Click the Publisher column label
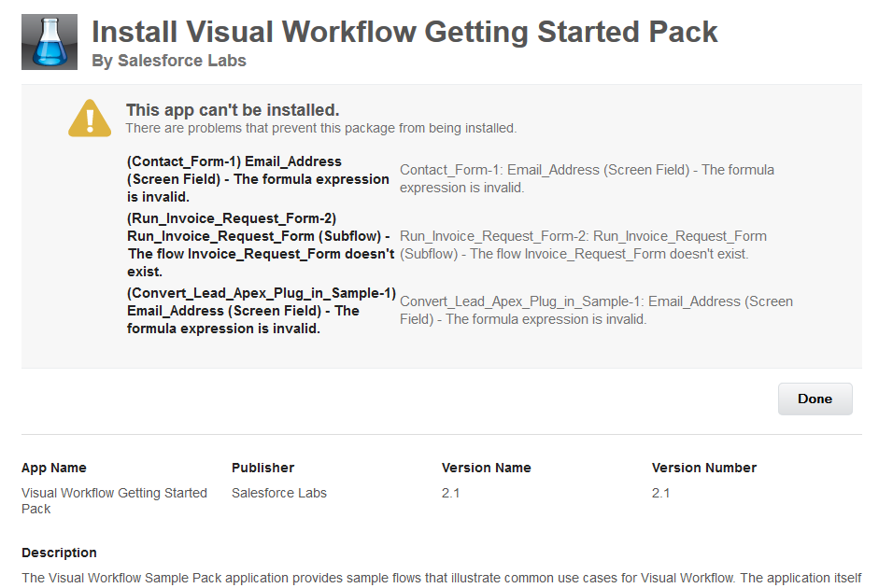This screenshot has height=588, width=893. [262, 468]
